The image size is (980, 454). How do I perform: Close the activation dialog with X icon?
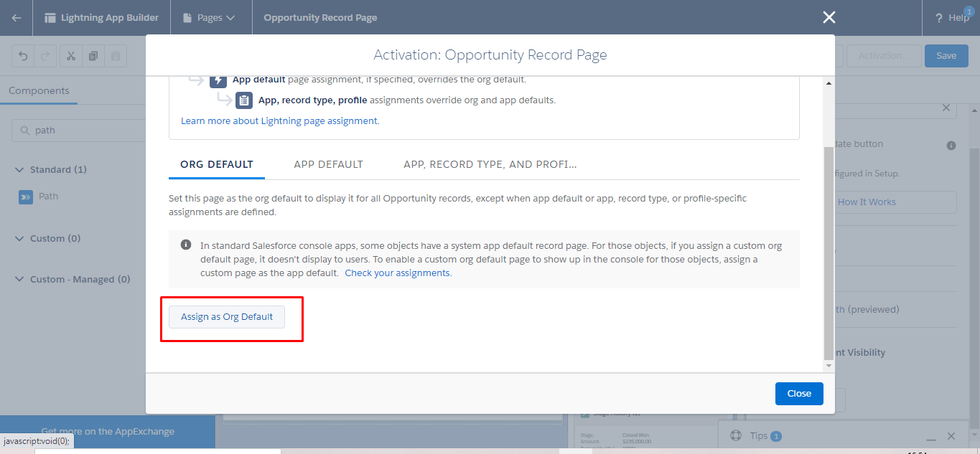click(829, 18)
